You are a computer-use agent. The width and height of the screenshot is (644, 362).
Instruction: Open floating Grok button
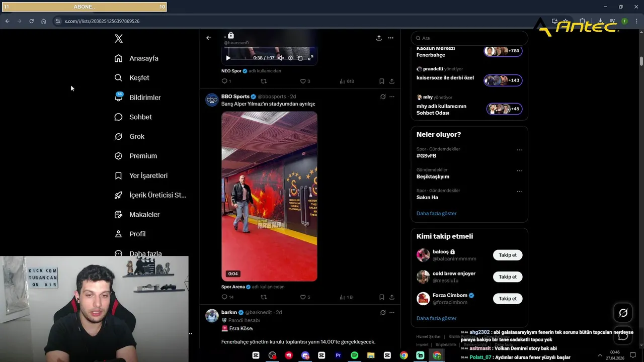[623, 313]
